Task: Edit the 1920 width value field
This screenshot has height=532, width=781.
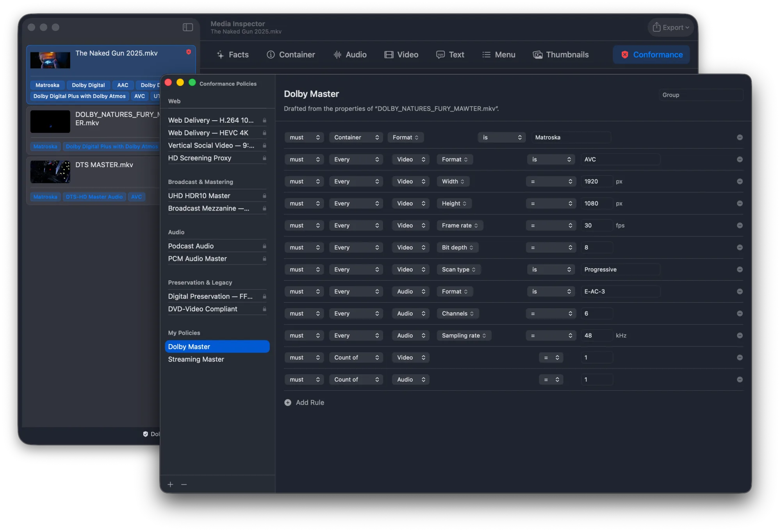Action: [x=597, y=182]
